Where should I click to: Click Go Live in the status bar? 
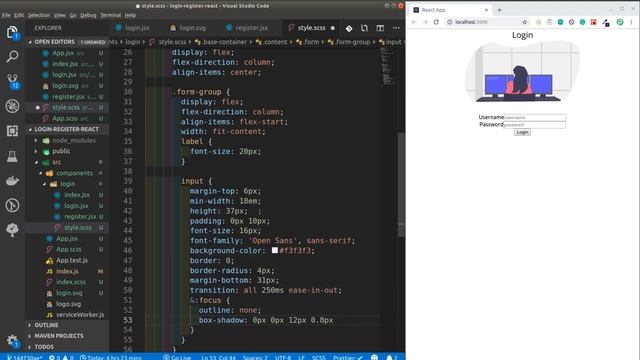(x=178, y=357)
